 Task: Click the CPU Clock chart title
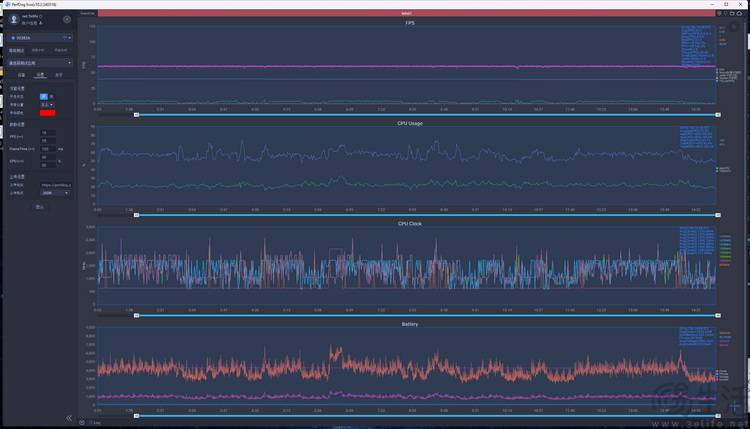[x=410, y=224]
